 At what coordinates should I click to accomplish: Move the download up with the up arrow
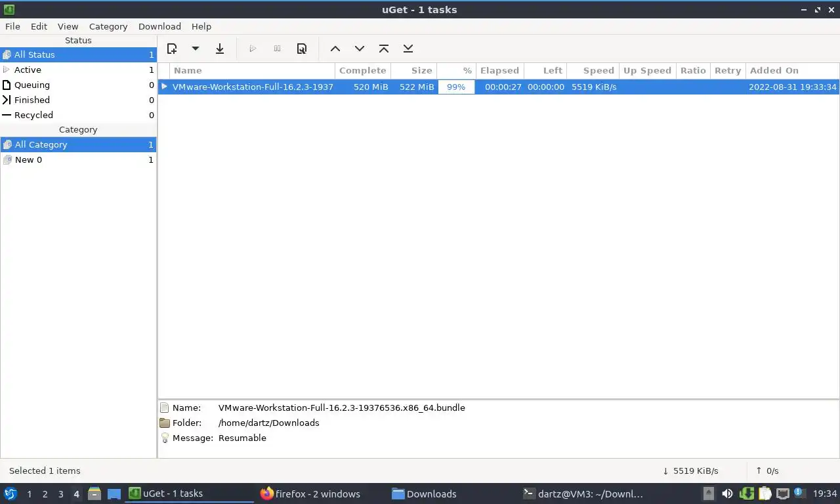[x=335, y=49]
